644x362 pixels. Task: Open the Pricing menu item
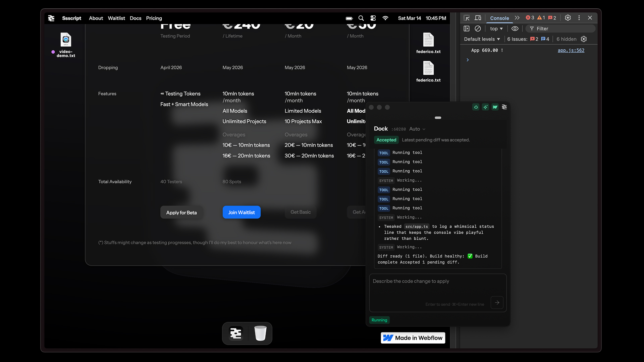coord(154,18)
